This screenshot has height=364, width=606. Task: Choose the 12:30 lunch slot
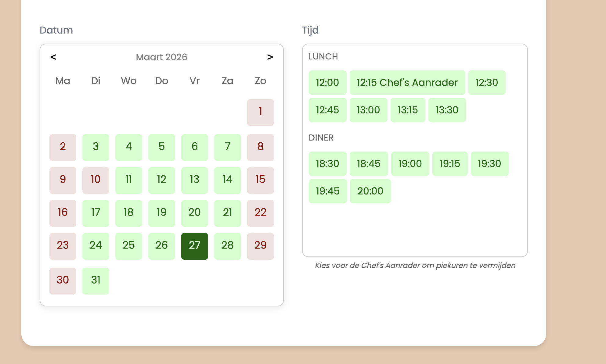point(487,83)
